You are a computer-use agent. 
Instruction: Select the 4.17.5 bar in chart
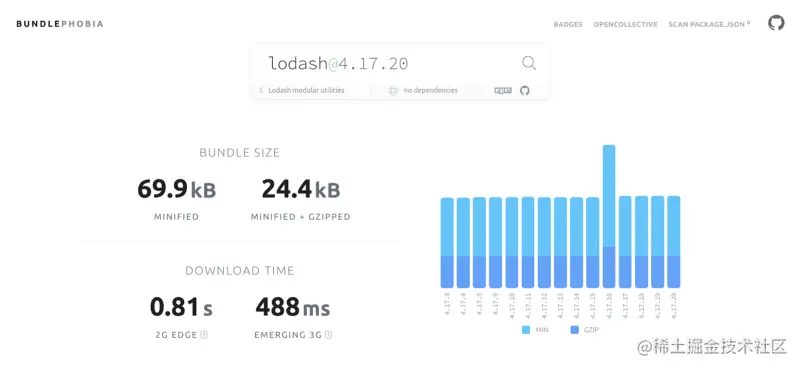pos(479,243)
